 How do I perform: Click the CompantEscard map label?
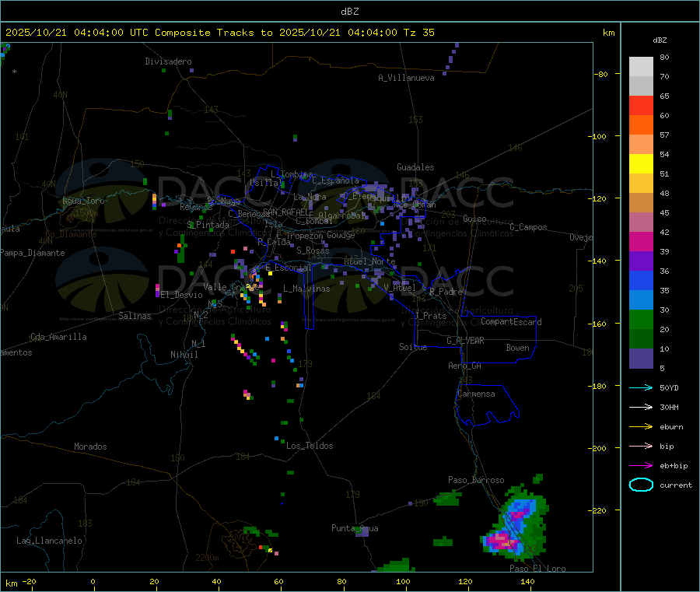(x=511, y=321)
